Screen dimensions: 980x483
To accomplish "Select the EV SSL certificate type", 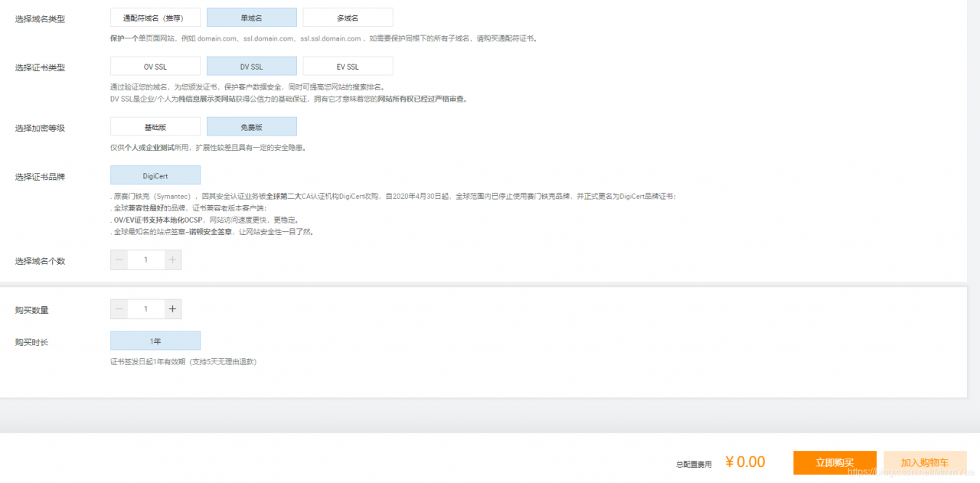I will [348, 66].
